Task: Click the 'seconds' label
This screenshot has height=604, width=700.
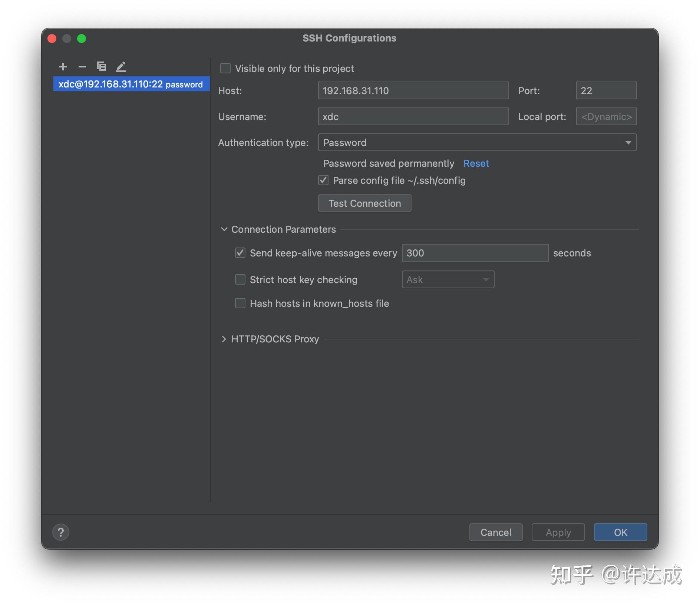Action: click(x=572, y=253)
